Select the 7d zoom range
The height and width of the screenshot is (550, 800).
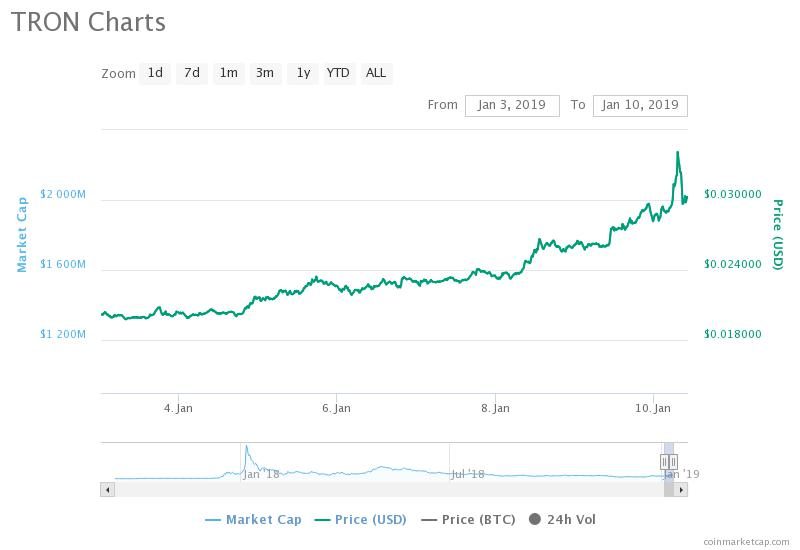192,73
